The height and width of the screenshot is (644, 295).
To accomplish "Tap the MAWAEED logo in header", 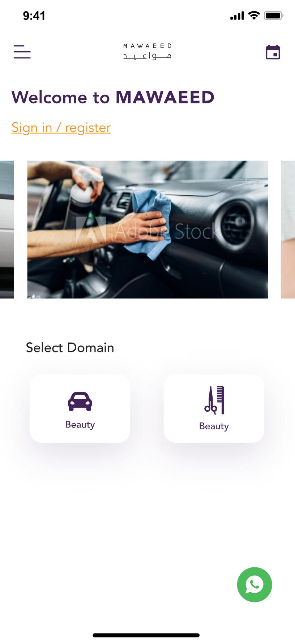I will point(147,51).
